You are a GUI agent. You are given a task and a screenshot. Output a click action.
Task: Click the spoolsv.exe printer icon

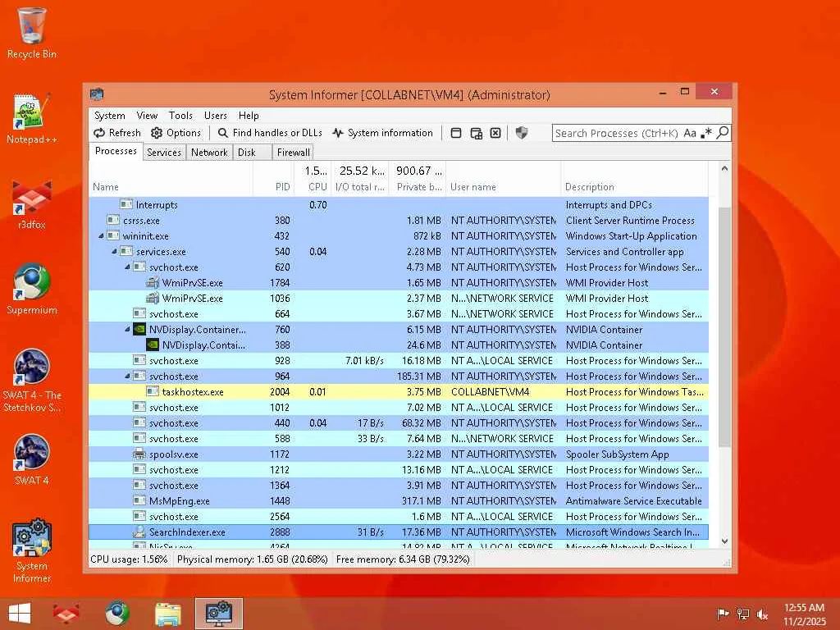139,454
